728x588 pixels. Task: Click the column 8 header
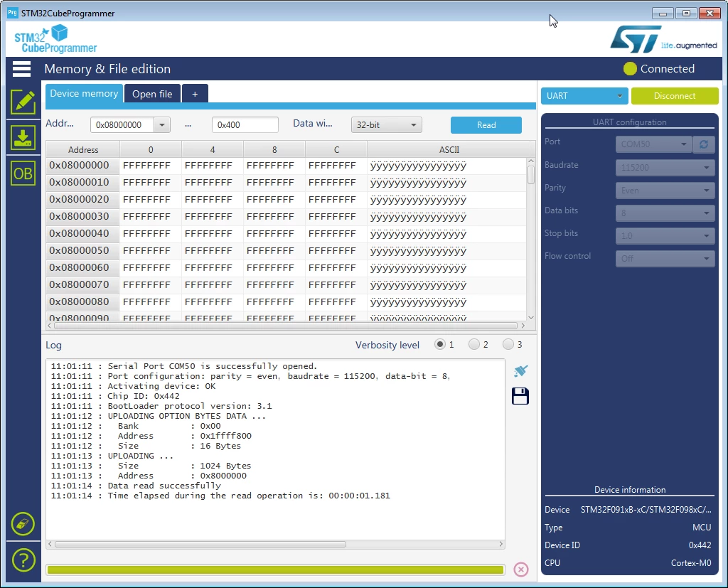(x=274, y=149)
